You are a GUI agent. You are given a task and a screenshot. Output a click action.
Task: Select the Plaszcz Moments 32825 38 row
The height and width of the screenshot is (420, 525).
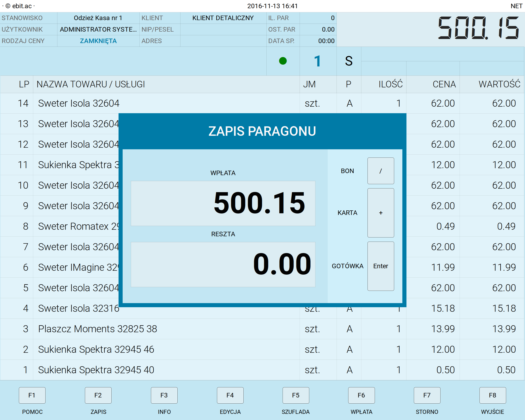[x=97, y=329]
